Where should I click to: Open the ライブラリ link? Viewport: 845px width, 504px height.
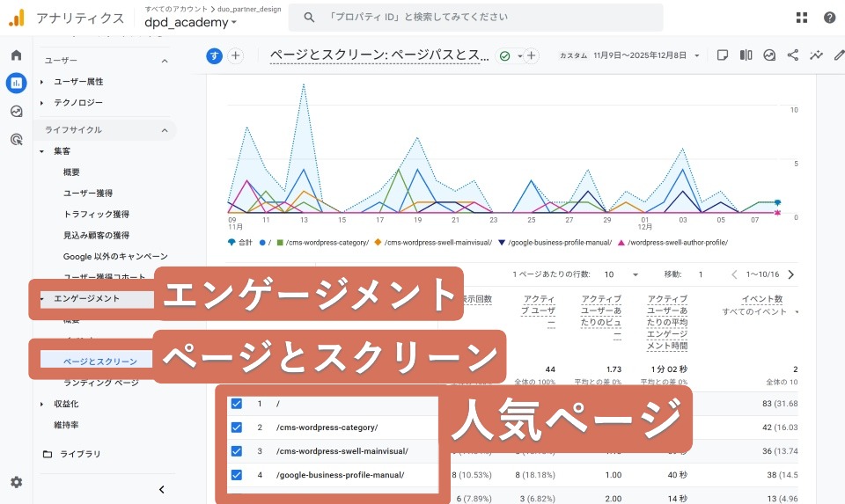[80, 454]
